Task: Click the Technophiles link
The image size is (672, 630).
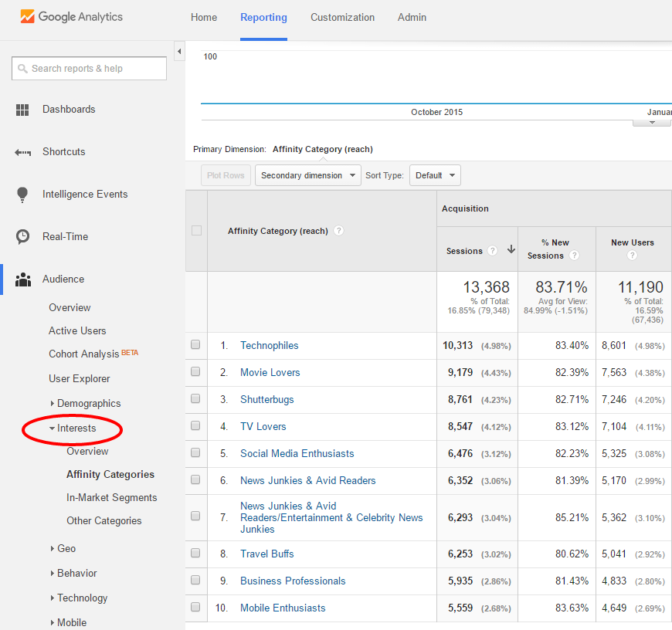Action: coord(269,346)
